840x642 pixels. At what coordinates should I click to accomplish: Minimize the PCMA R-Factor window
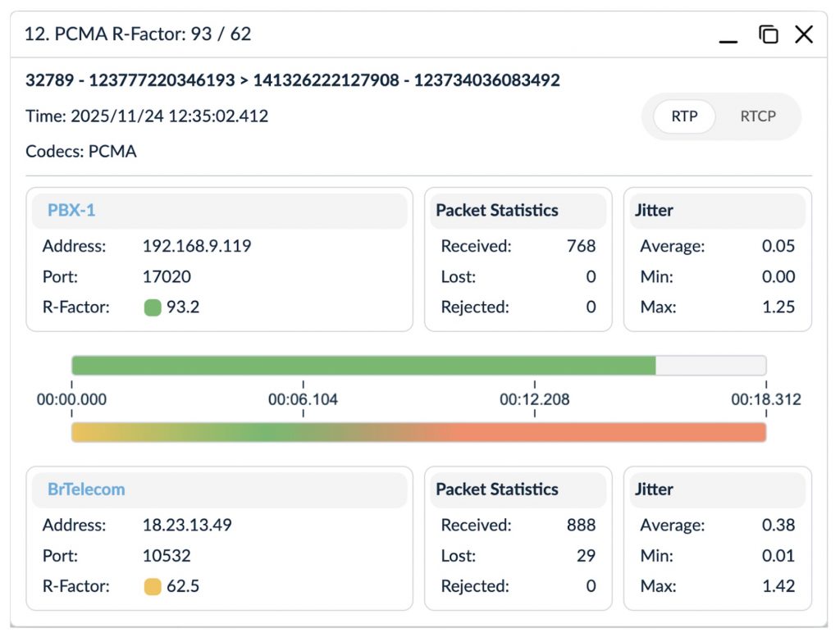pyautogui.click(x=728, y=35)
